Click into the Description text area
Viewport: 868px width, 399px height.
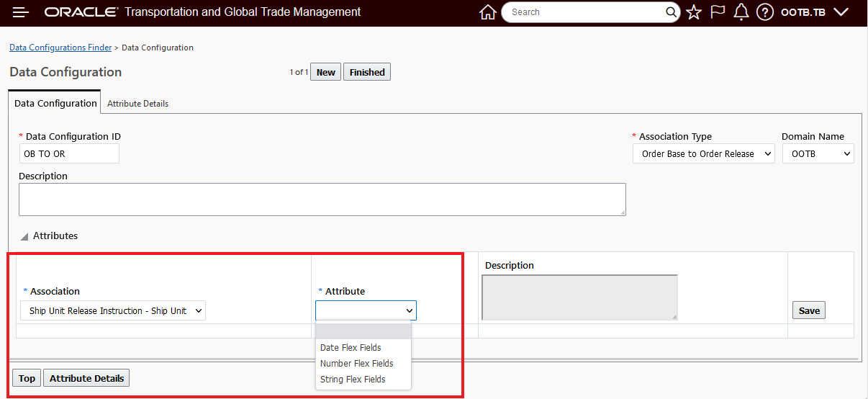coord(322,199)
